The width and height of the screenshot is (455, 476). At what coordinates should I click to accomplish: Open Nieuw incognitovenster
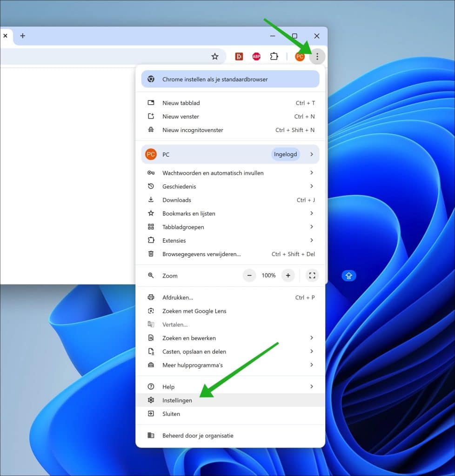pos(230,130)
